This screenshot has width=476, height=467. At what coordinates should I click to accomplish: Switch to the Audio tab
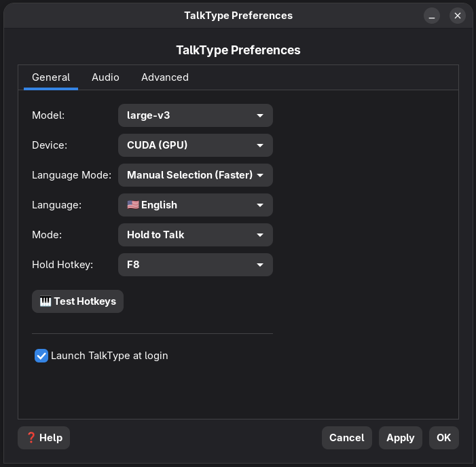pos(105,77)
